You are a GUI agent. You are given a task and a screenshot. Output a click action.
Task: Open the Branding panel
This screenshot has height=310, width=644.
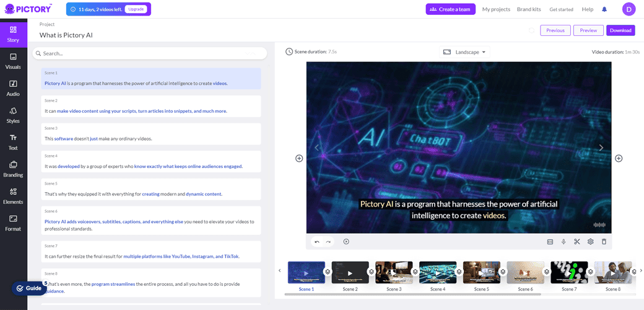(13, 169)
